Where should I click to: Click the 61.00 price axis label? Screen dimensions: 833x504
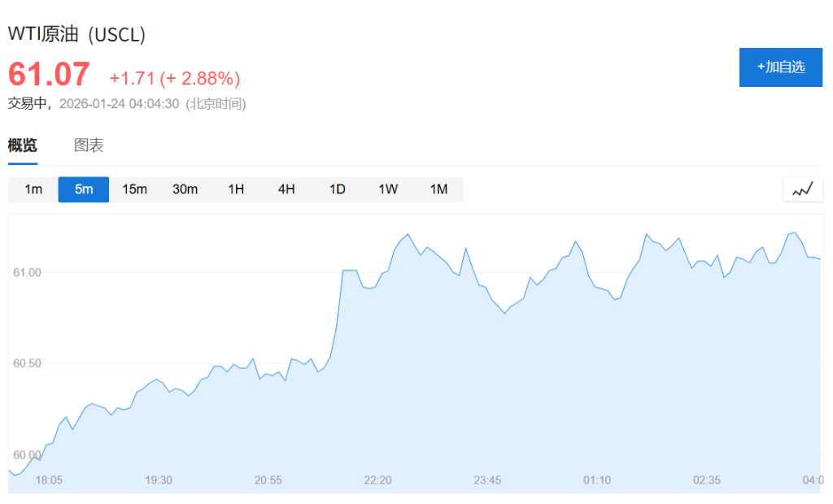point(27,273)
